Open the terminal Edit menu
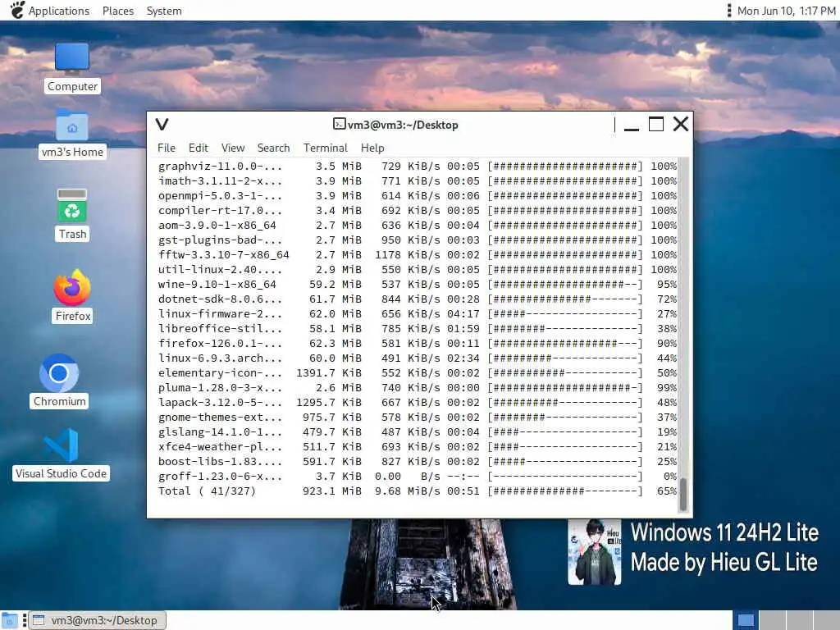Viewport: 840px width, 630px height. 198,148
